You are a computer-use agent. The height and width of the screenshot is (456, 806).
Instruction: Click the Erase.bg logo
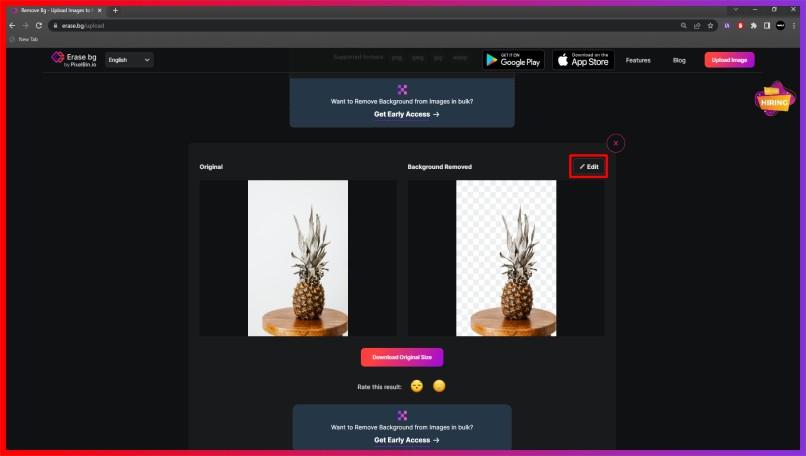(74, 60)
